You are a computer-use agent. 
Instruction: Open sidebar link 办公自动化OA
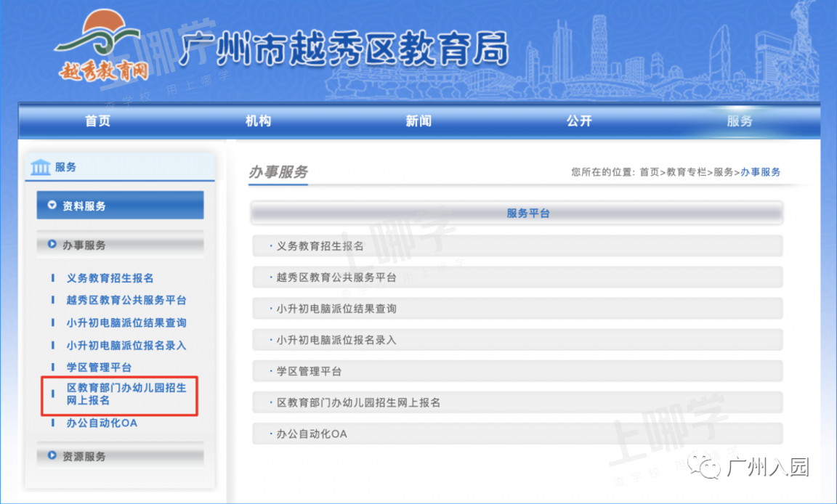102,423
